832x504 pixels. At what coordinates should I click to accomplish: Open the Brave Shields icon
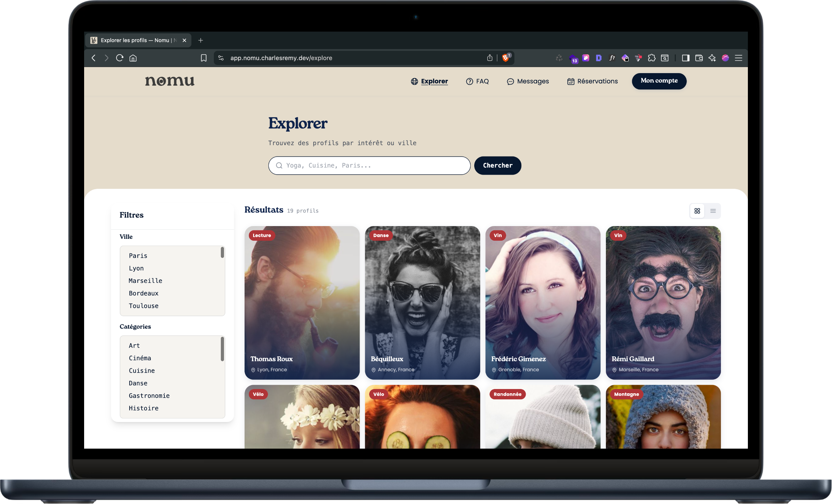(506, 58)
